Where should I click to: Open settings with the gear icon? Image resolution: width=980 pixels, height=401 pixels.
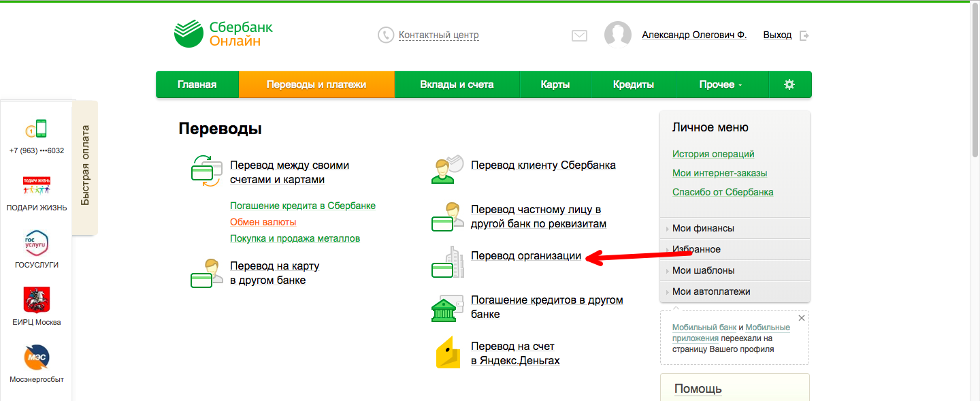click(789, 84)
